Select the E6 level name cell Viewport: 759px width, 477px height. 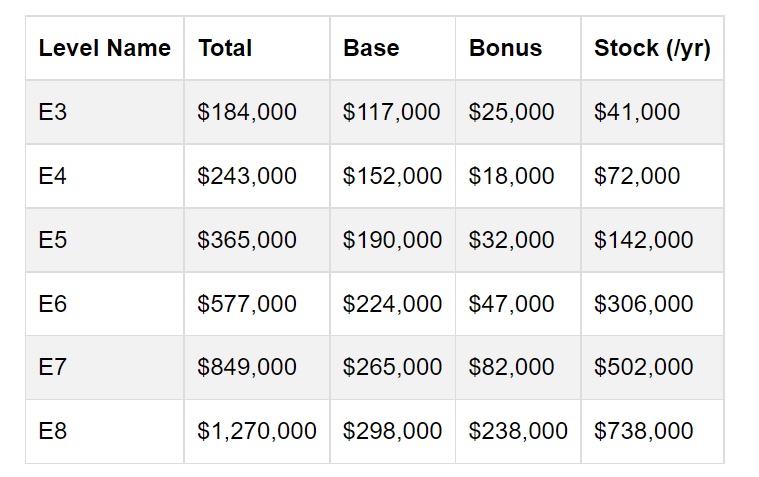(53, 304)
